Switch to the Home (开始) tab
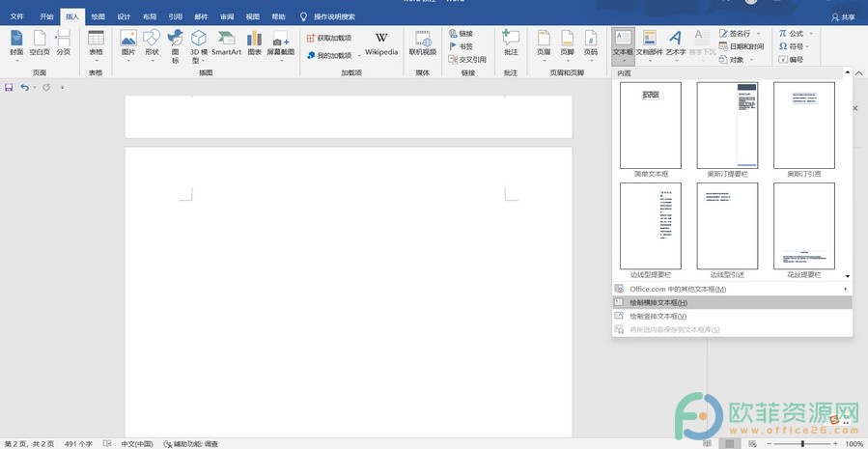868x449 pixels. [46, 16]
